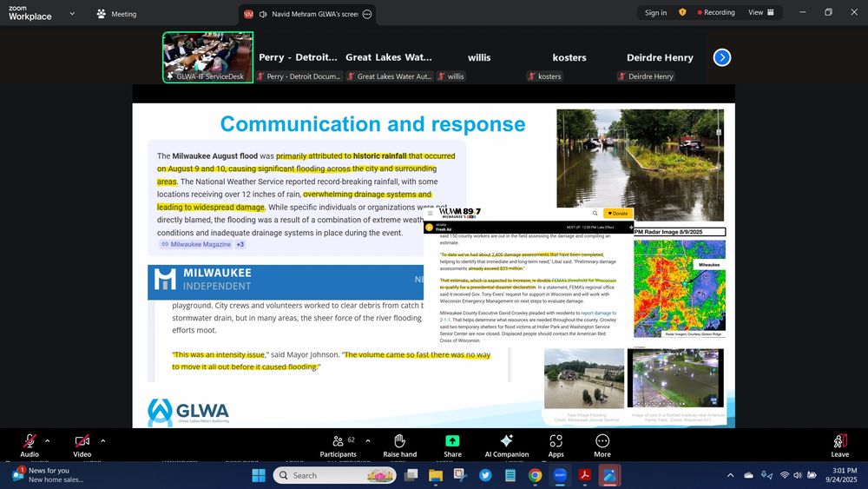Open the Zoom Workplace dropdown chevron
Image resolution: width=868 pixels, height=489 pixels.
pyautogui.click(x=72, y=13)
